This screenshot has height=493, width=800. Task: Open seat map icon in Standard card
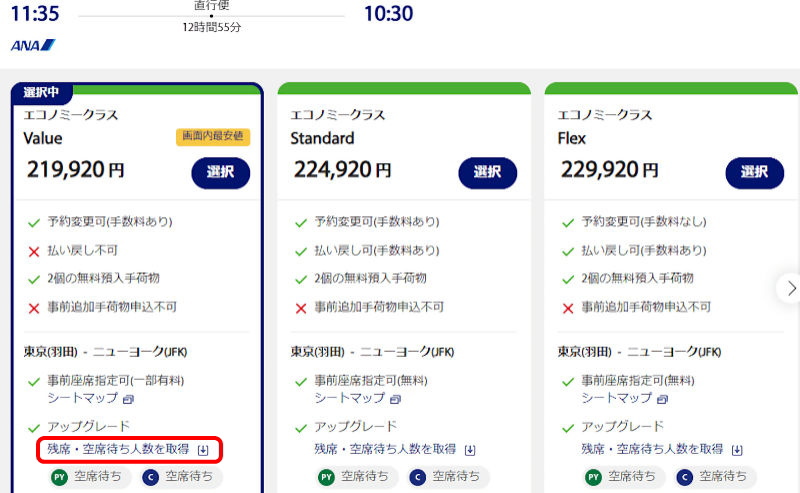point(395,399)
